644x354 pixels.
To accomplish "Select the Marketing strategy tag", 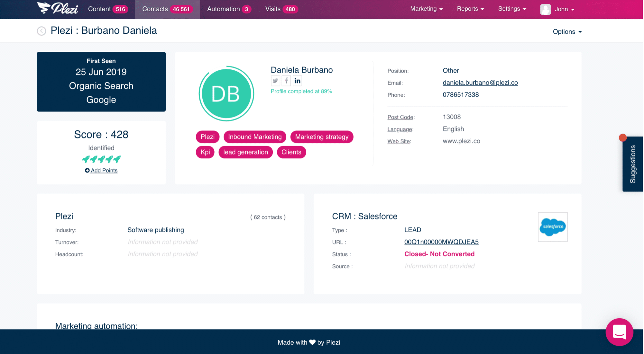I will [322, 137].
